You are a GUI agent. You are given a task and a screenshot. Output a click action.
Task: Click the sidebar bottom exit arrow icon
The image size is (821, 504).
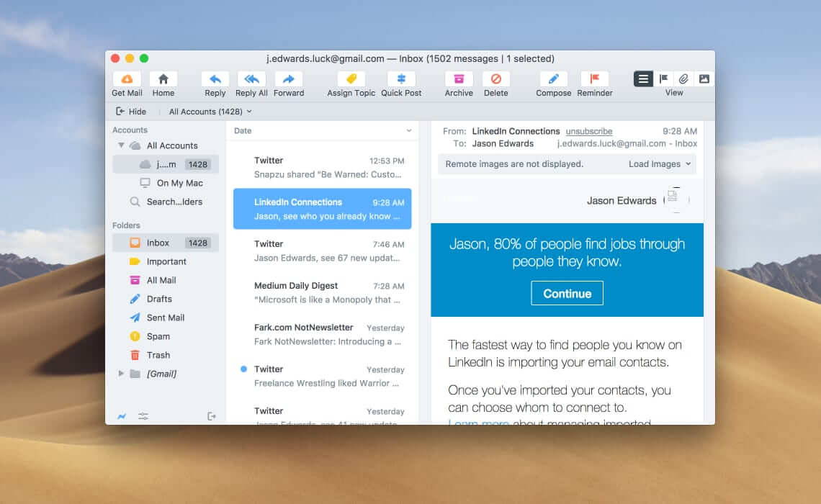212,417
